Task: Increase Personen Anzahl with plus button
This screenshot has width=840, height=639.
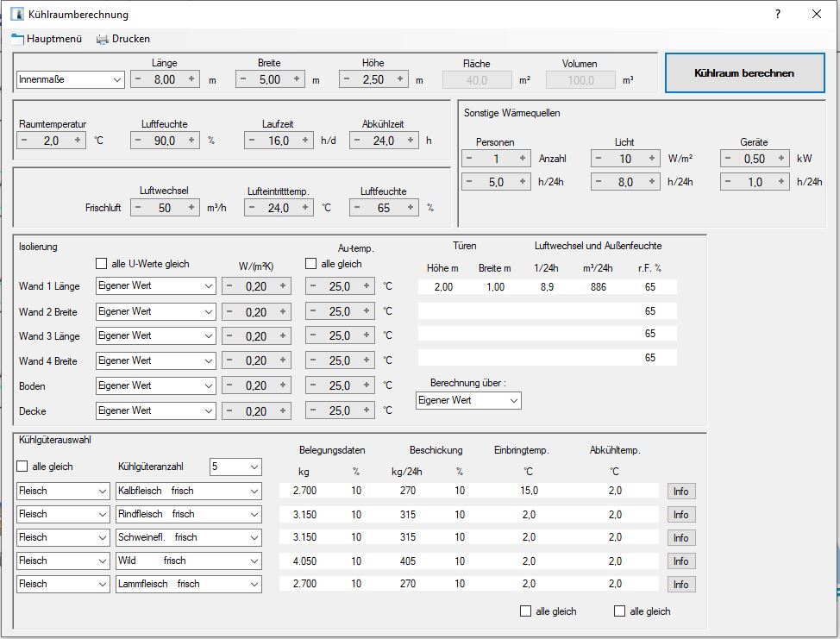Action: [x=523, y=159]
